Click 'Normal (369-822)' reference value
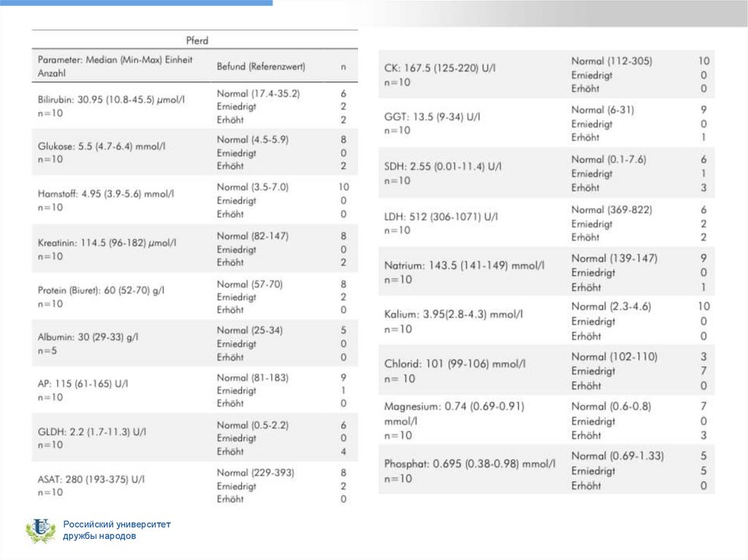This screenshot has width=748, height=560. pyautogui.click(x=611, y=210)
